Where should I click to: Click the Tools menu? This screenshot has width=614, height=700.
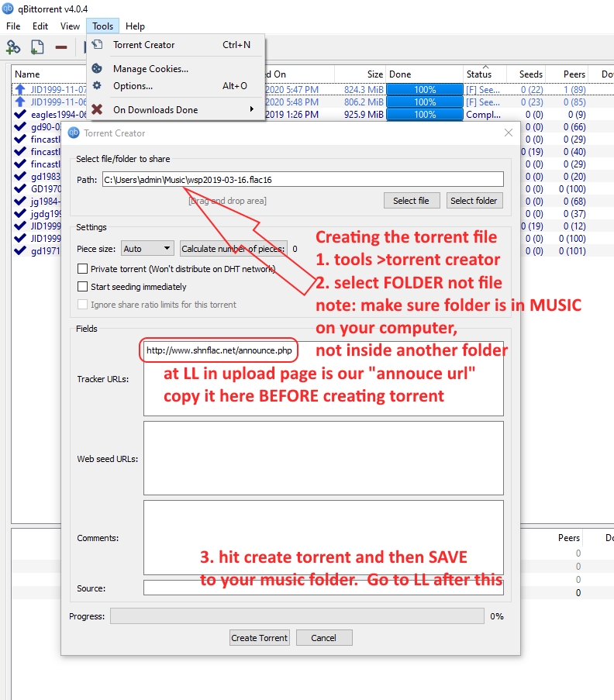click(x=102, y=26)
